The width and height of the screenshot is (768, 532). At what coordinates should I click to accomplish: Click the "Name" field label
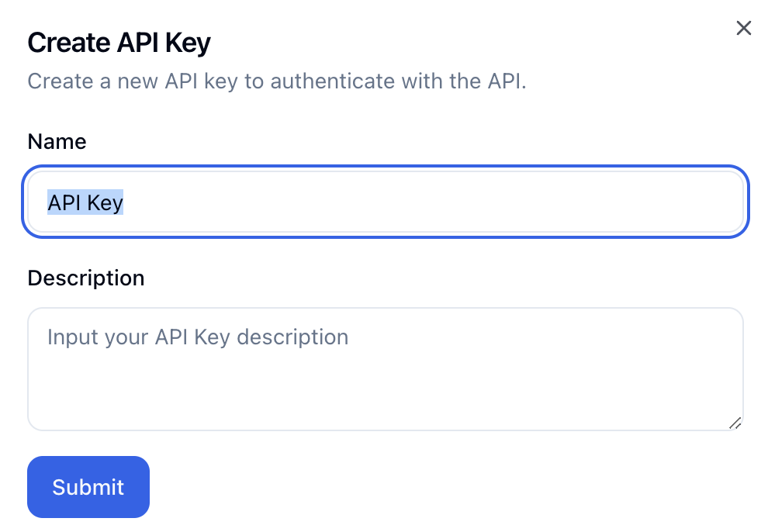point(57,141)
